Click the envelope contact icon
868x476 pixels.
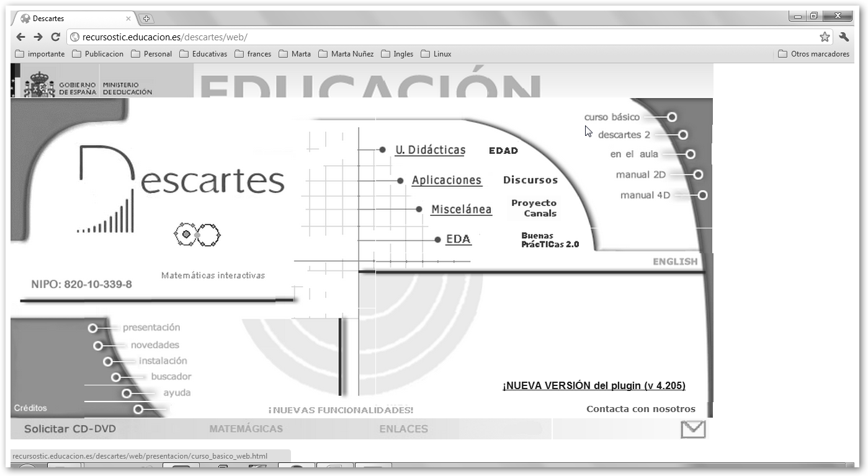692,429
